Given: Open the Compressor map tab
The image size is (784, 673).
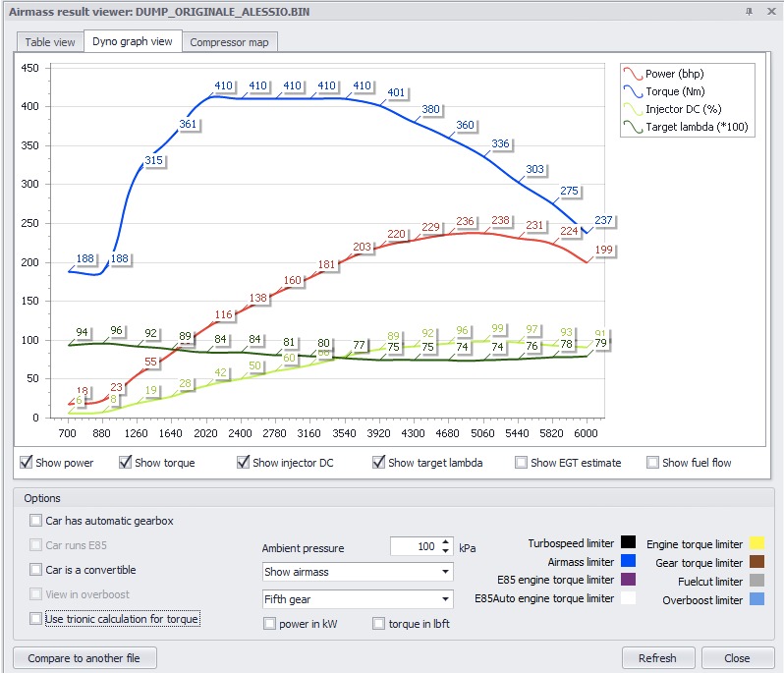Looking at the screenshot, I should pyautogui.click(x=229, y=42).
